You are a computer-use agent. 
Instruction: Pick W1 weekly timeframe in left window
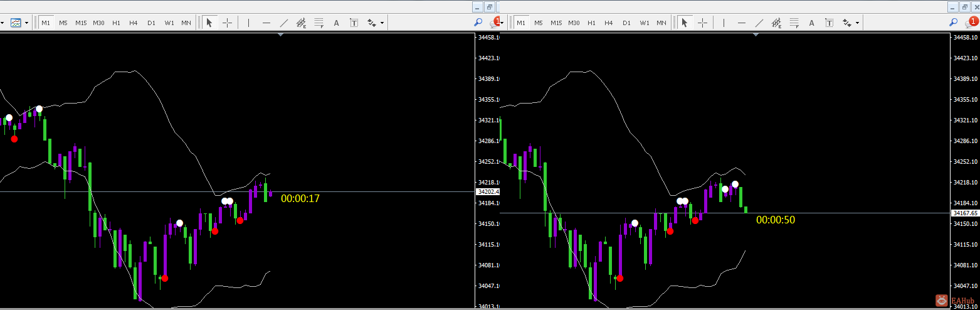(169, 23)
